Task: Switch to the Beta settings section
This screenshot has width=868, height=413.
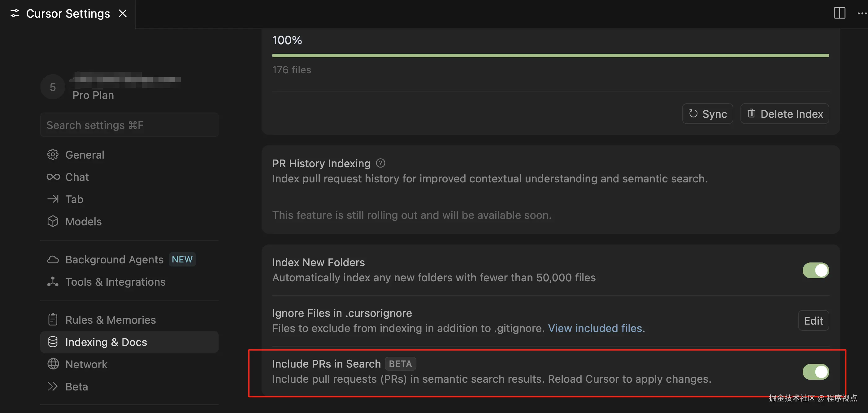Action: point(76,386)
